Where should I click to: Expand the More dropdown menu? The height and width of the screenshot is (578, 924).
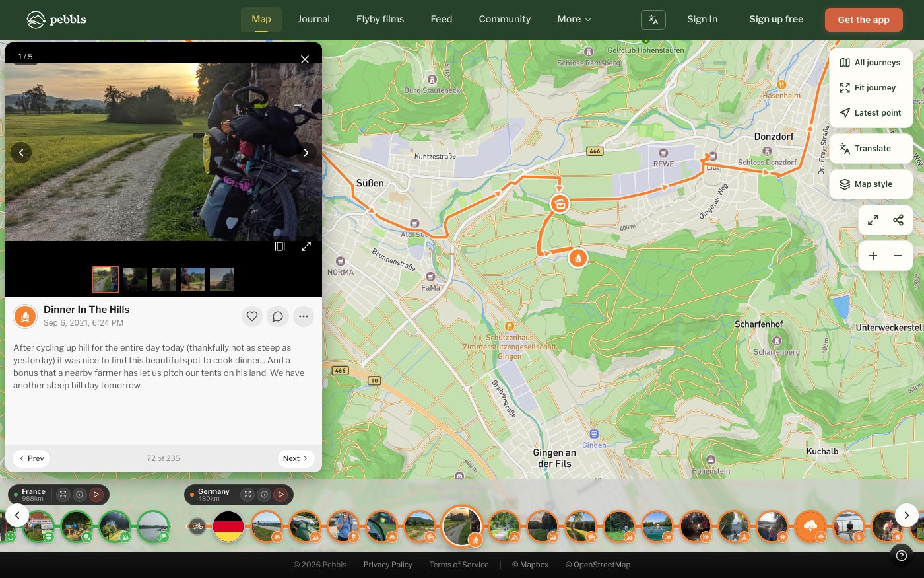click(x=574, y=20)
